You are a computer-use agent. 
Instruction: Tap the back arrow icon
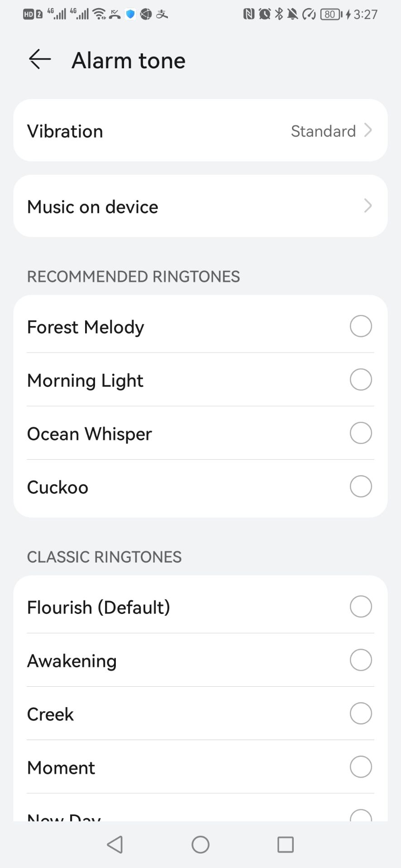[40, 60]
